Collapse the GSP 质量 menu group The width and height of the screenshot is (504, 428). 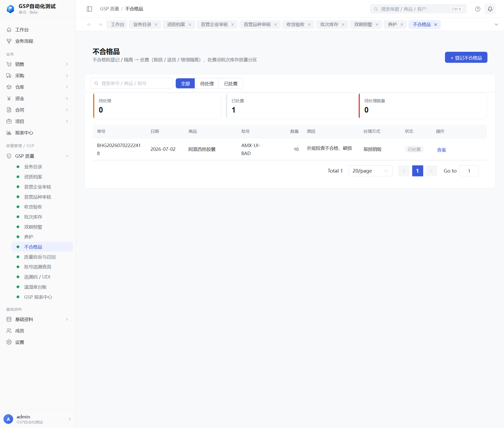[x=38, y=156]
